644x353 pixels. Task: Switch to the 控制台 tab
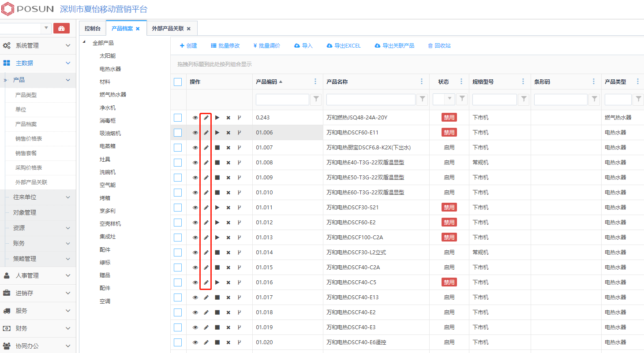(93, 29)
